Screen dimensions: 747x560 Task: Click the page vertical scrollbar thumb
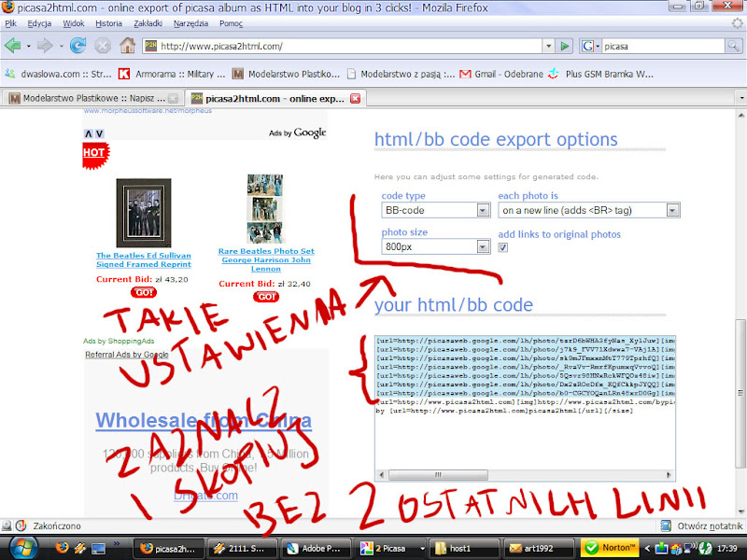pyautogui.click(x=740, y=393)
